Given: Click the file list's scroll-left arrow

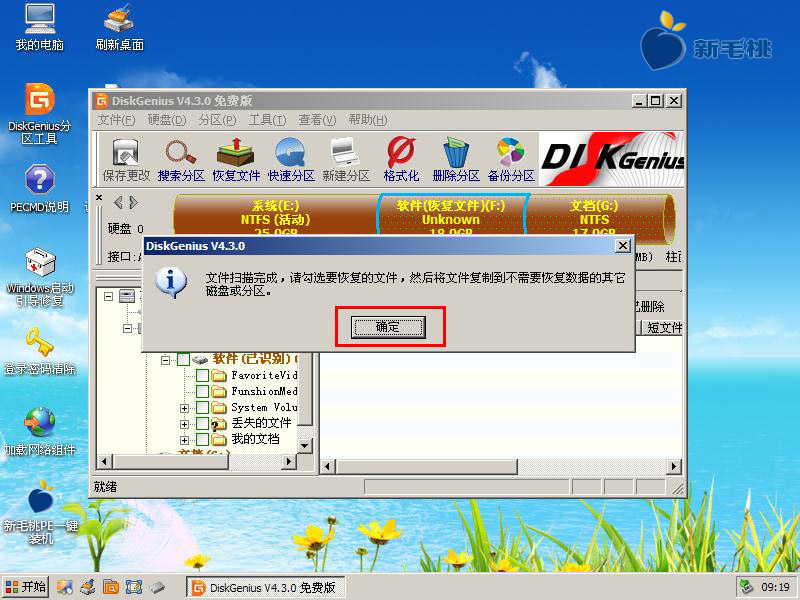Looking at the screenshot, I should 328,466.
